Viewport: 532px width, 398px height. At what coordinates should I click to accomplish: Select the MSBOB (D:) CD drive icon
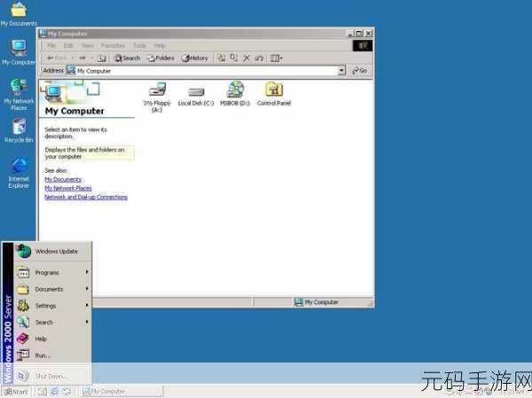coord(235,94)
